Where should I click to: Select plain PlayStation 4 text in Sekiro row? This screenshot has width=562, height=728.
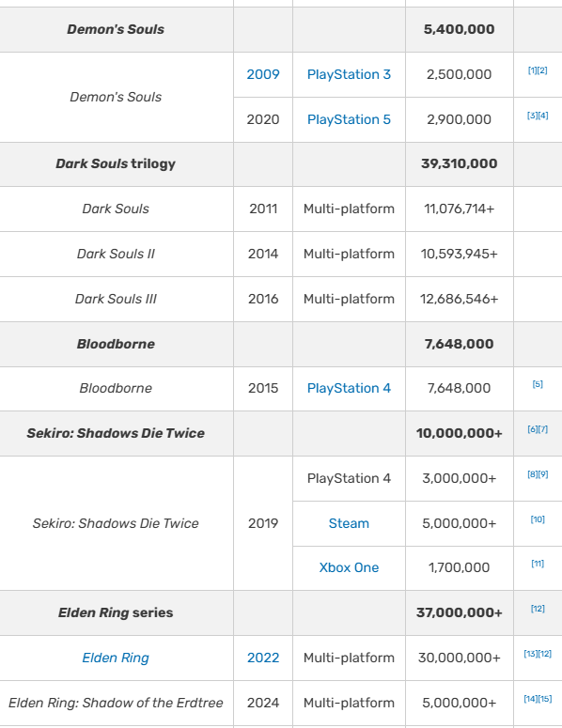point(349,478)
